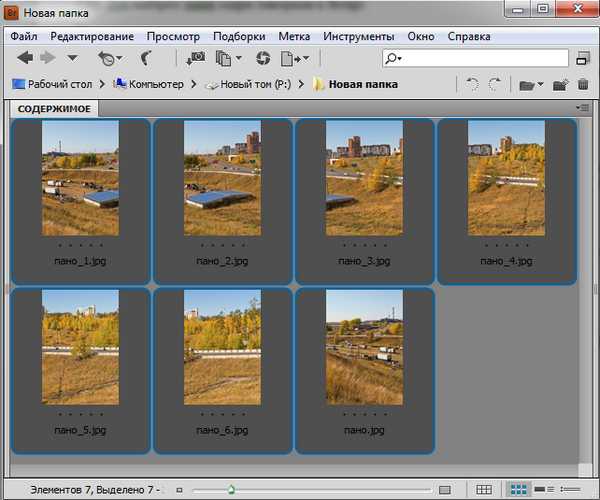Select the СОДЕРЖИМОЕ panel tab
The height and width of the screenshot is (500, 600).
(x=54, y=109)
